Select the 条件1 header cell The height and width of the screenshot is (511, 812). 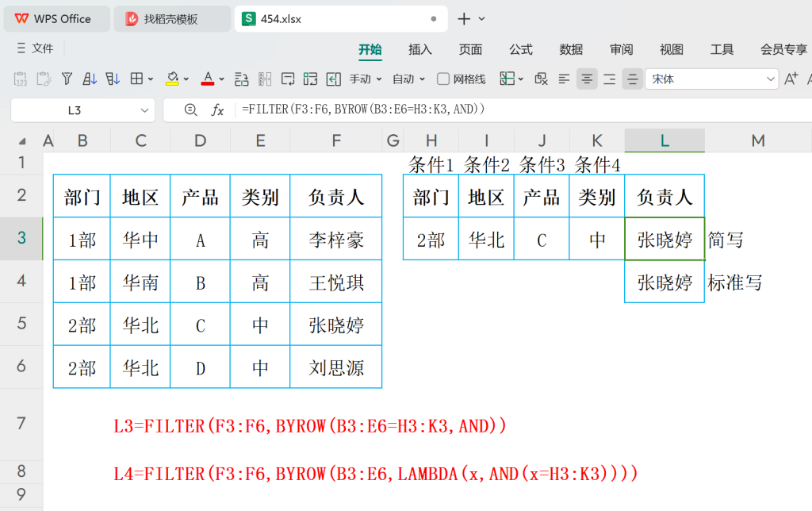tap(431, 165)
